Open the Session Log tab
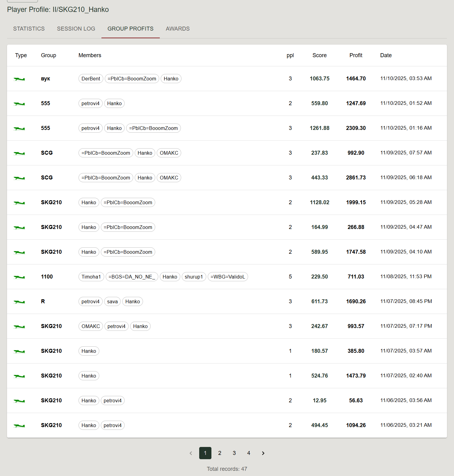Viewport: 454px width, 476px height. 76,29
